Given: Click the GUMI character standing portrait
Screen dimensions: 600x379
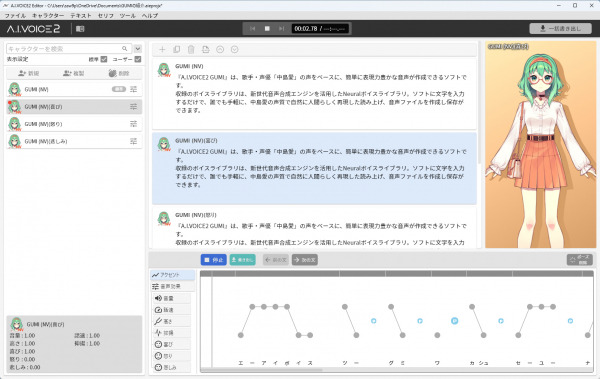Looking at the screenshot, I should [540, 145].
